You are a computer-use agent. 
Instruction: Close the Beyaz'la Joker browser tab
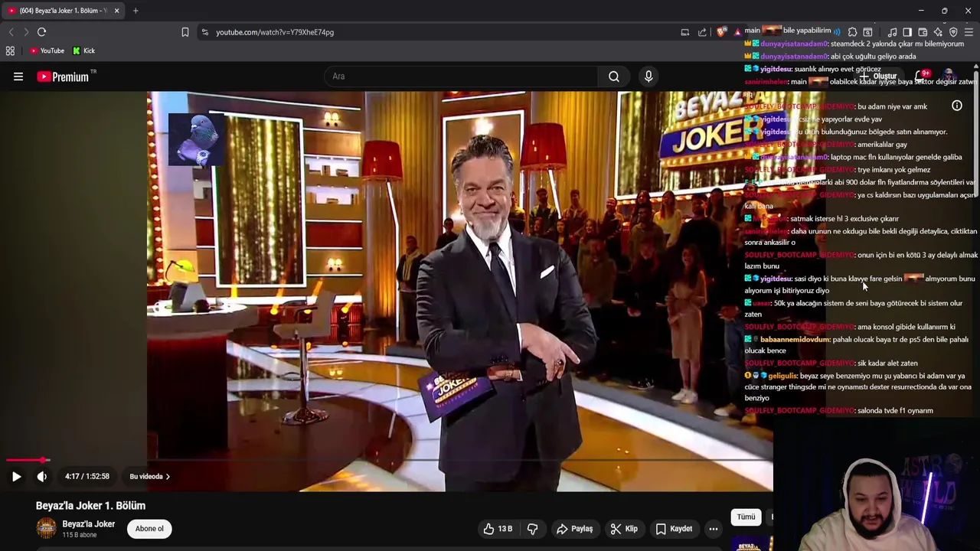pyautogui.click(x=116, y=11)
